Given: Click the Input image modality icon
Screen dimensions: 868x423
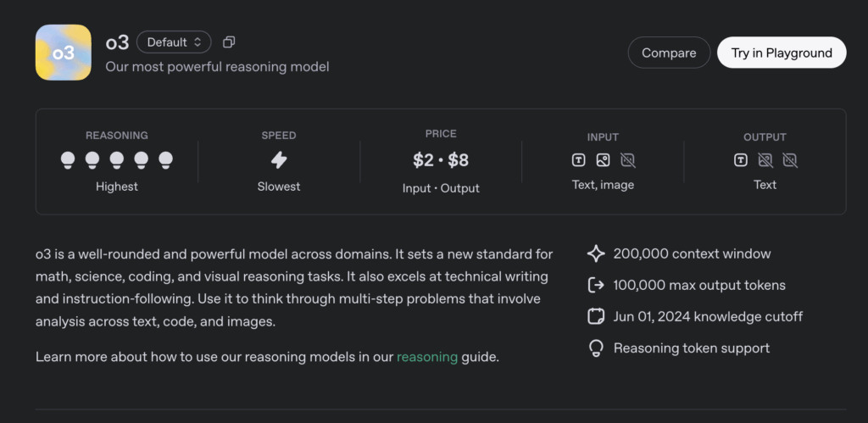Looking at the screenshot, I should point(603,160).
